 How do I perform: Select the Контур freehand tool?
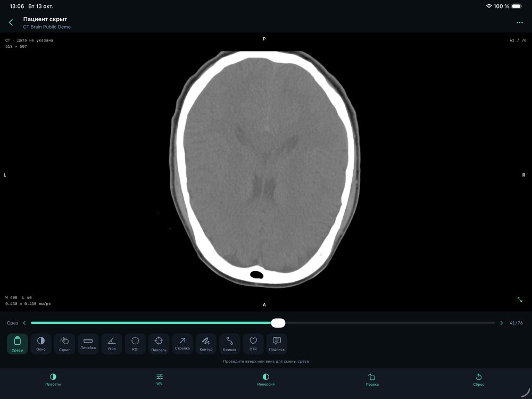click(x=206, y=344)
